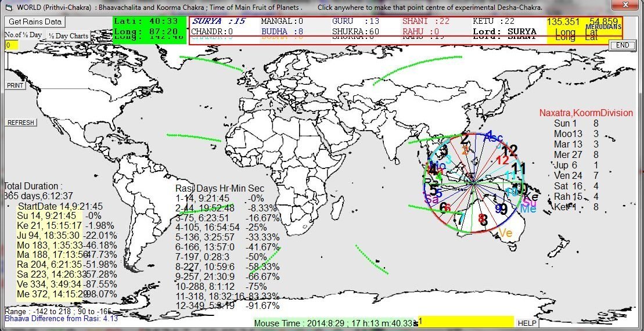Image resolution: width=644 pixels, height=331 pixels.
Task: Select the 6-166, 13:57:0 rasi row
Action: click(x=228, y=247)
